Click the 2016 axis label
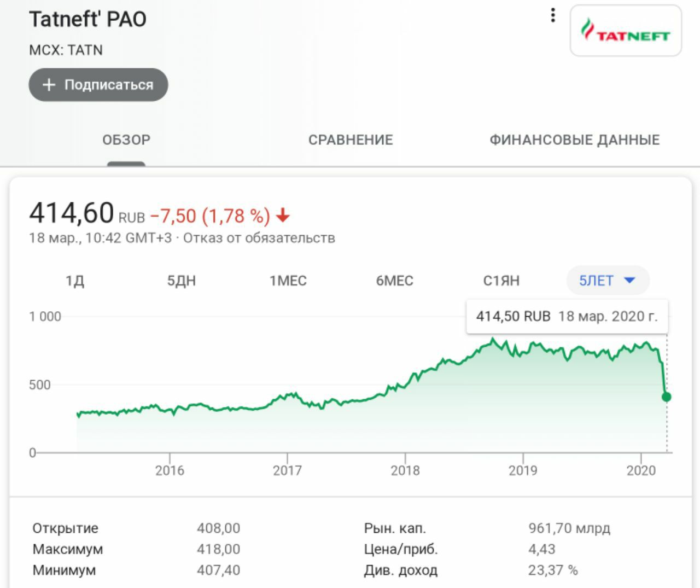This screenshot has height=588, width=700. point(170,470)
